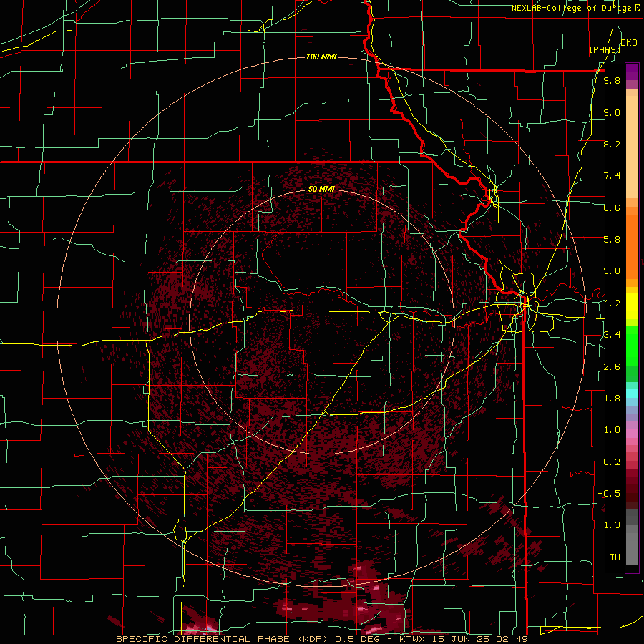Click the 1.0 scale value

612,430
